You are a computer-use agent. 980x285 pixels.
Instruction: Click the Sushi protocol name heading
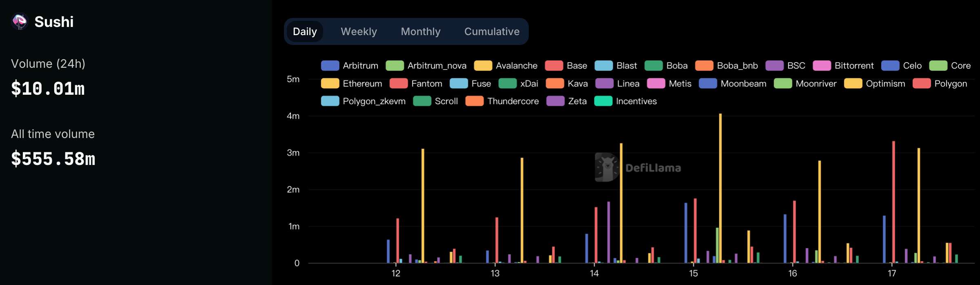tap(54, 22)
